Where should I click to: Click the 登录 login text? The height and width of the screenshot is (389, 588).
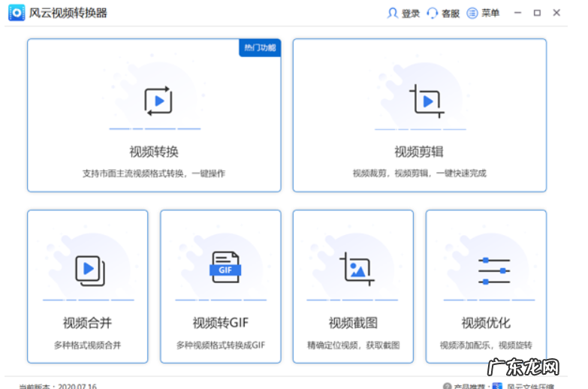click(x=411, y=14)
